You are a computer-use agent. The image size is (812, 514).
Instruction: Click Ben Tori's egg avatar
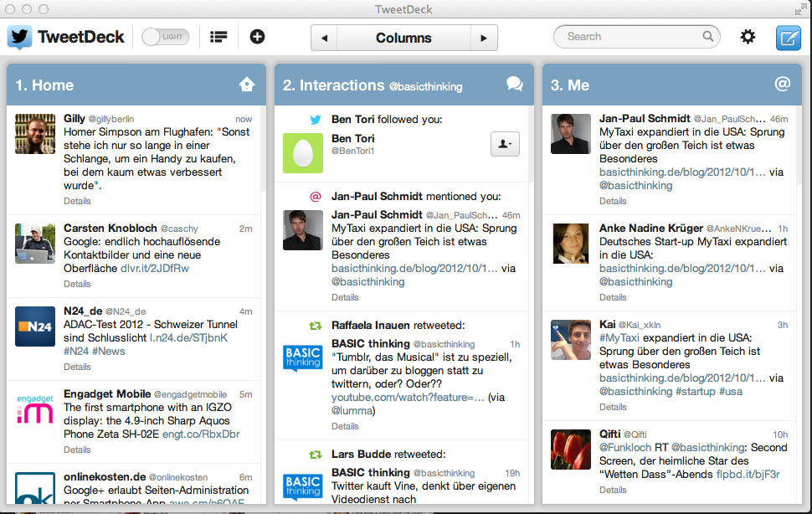click(x=303, y=152)
